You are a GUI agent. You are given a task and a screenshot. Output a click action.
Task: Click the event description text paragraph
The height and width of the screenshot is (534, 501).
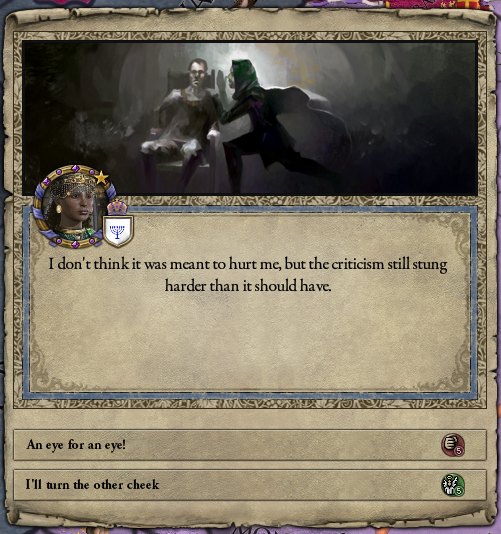pyautogui.click(x=248, y=275)
